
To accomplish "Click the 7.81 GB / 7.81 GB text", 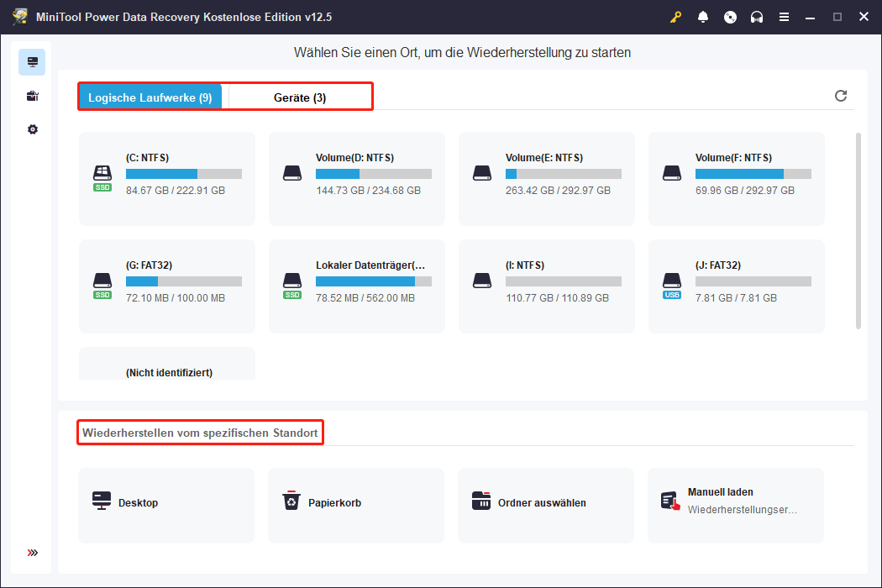I will pos(736,297).
